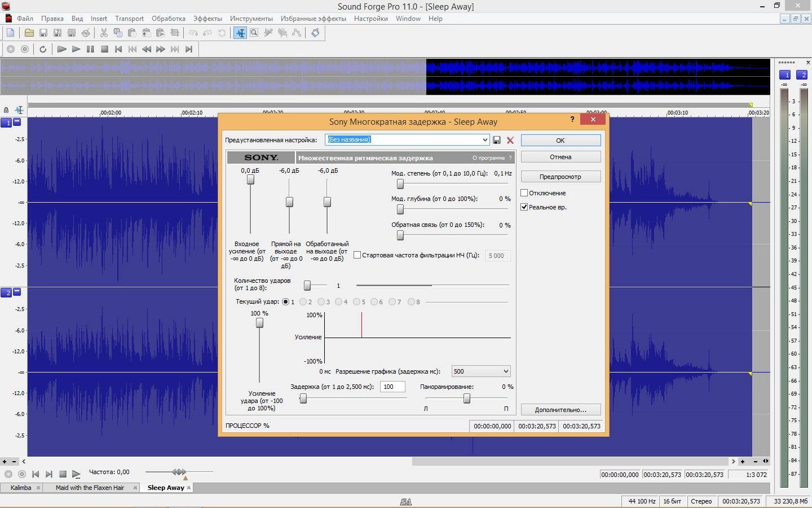Viewport: 812px width, 508px height.
Task: Switch to the Kalimba tab
Action: pyautogui.click(x=21, y=488)
